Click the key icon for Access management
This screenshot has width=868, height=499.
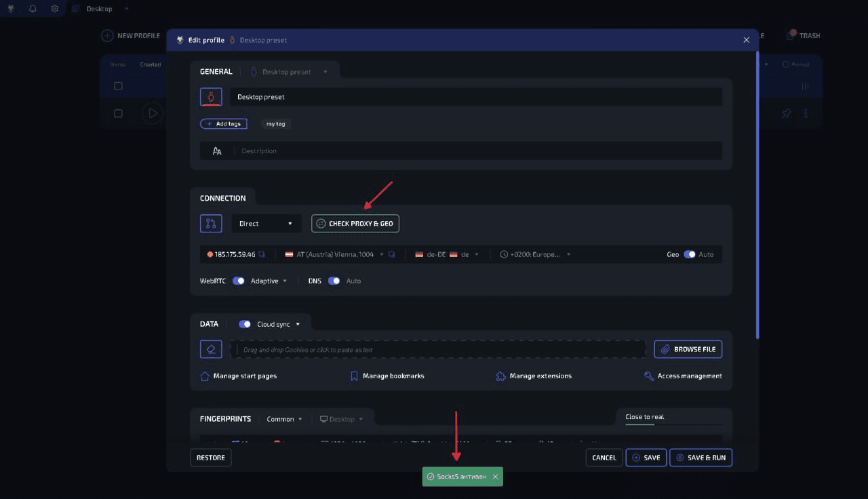pyautogui.click(x=649, y=376)
